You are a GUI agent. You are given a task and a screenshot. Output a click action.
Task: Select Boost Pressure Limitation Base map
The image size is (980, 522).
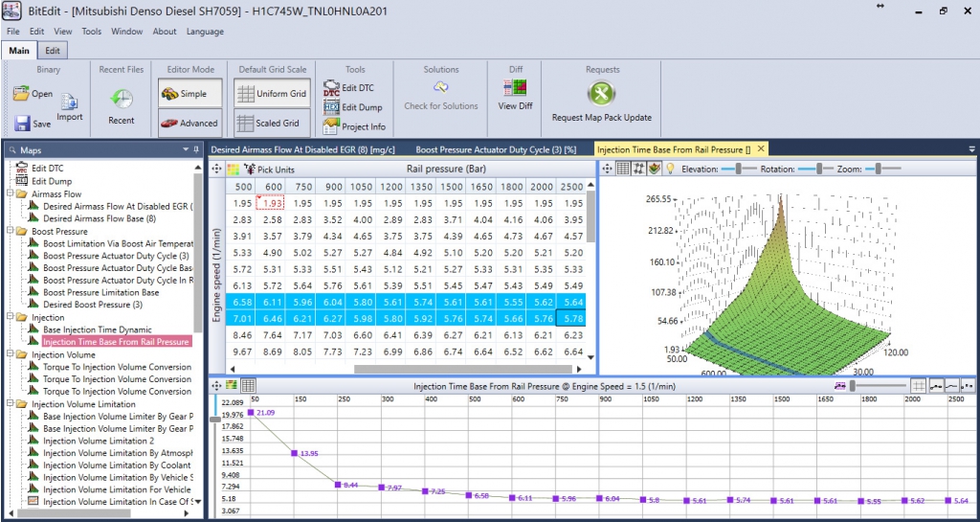pos(101,292)
